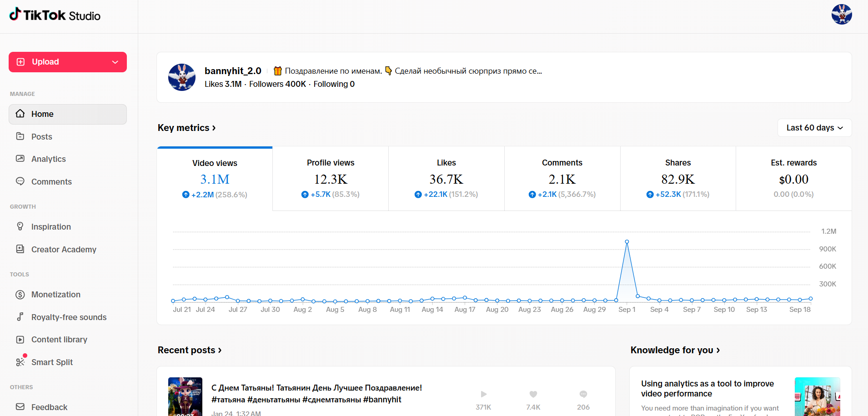Click the Monetization dollar icon
868x416 pixels.
point(20,295)
